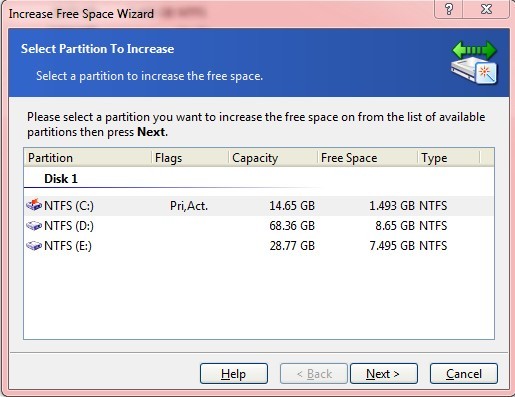Cancel the wizard
Image resolution: width=515 pixels, height=397 pixels.
tap(464, 374)
